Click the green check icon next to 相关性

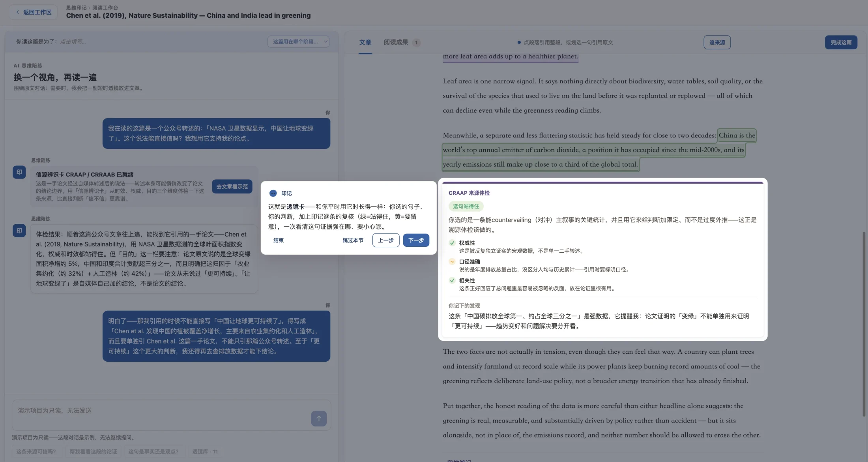pyautogui.click(x=452, y=280)
